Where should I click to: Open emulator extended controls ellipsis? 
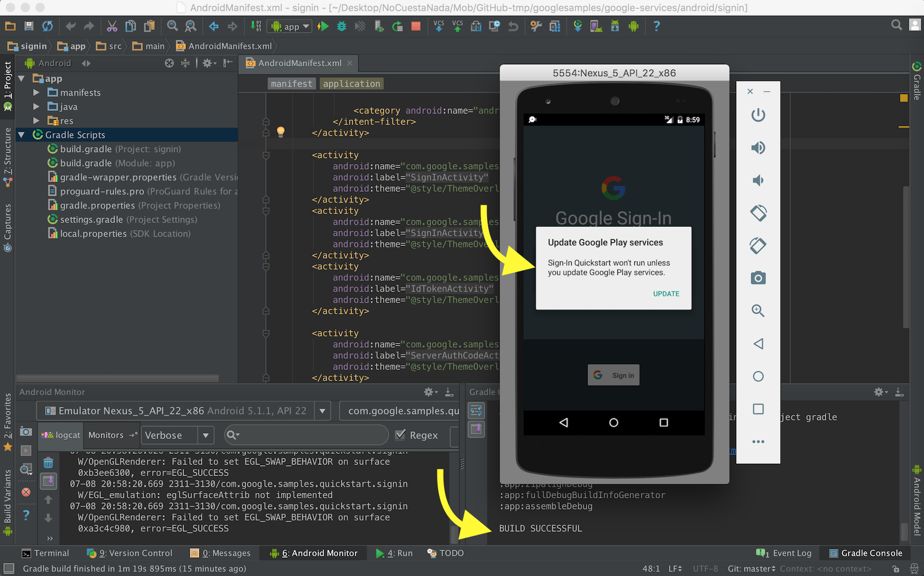[x=758, y=442]
